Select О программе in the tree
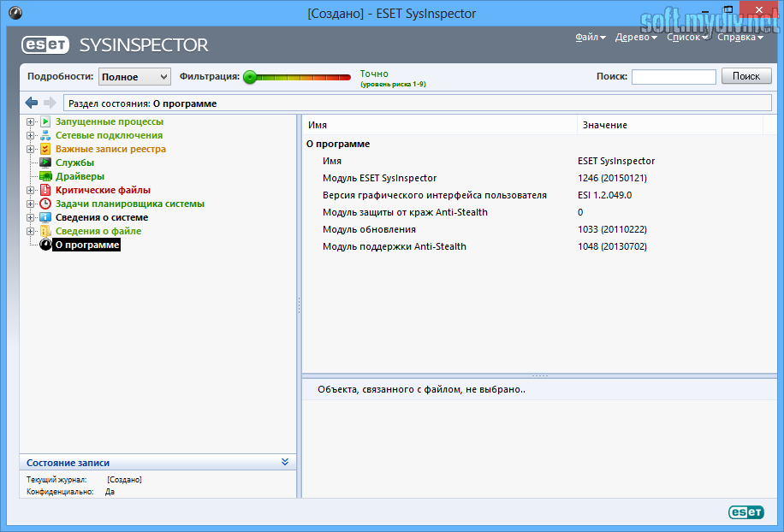784x532 pixels. pyautogui.click(x=87, y=245)
